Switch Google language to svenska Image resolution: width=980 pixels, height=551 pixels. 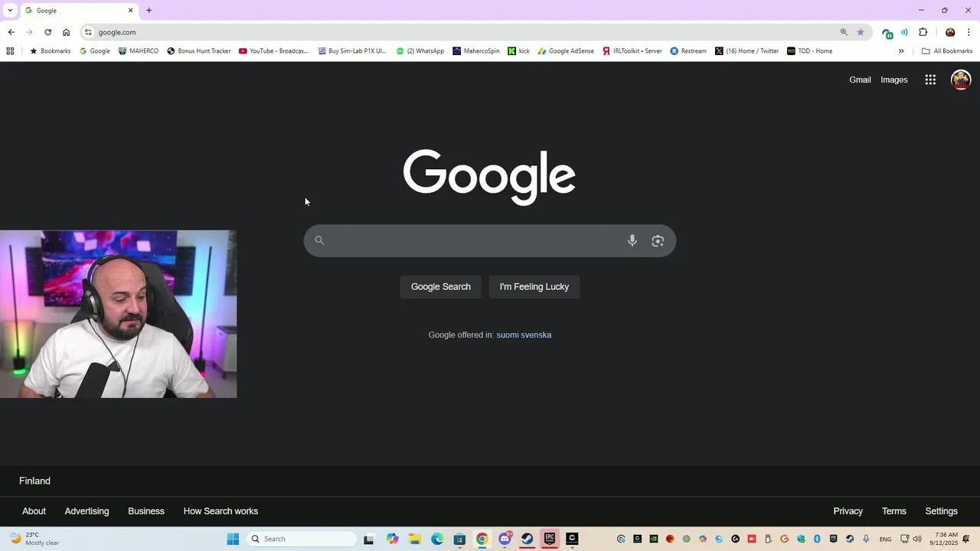[x=537, y=335]
